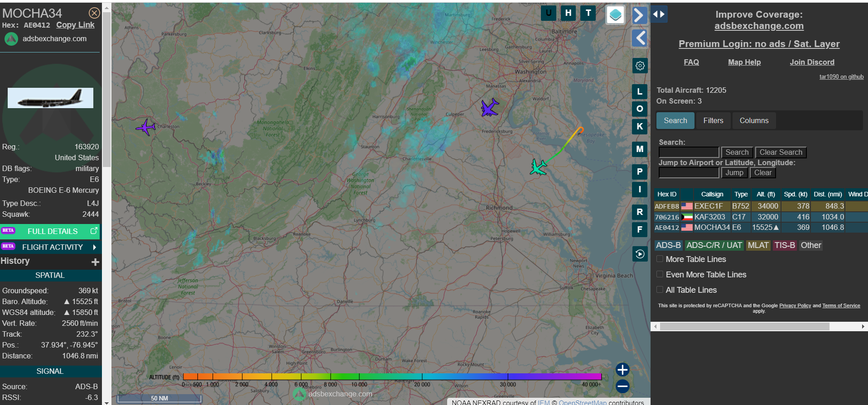The width and height of the screenshot is (868, 405).
Task: Close the MOCHA34 aircraft info panel
Action: (94, 13)
